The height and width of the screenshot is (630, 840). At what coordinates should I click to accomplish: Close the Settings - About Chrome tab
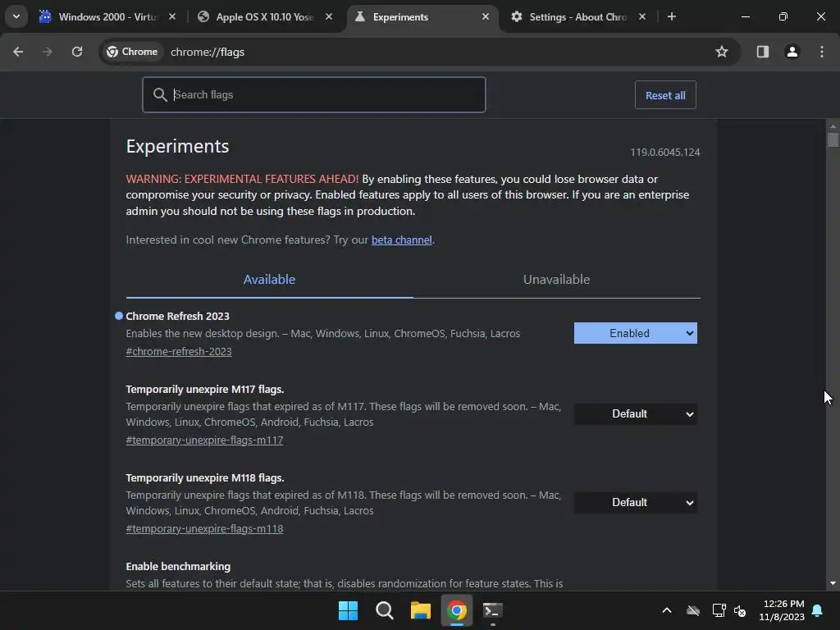click(x=641, y=16)
